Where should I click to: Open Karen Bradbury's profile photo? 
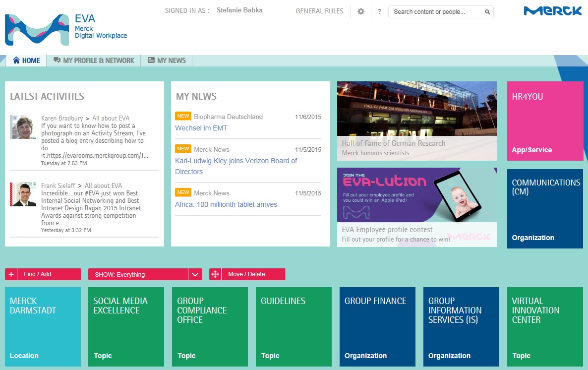tap(23, 127)
